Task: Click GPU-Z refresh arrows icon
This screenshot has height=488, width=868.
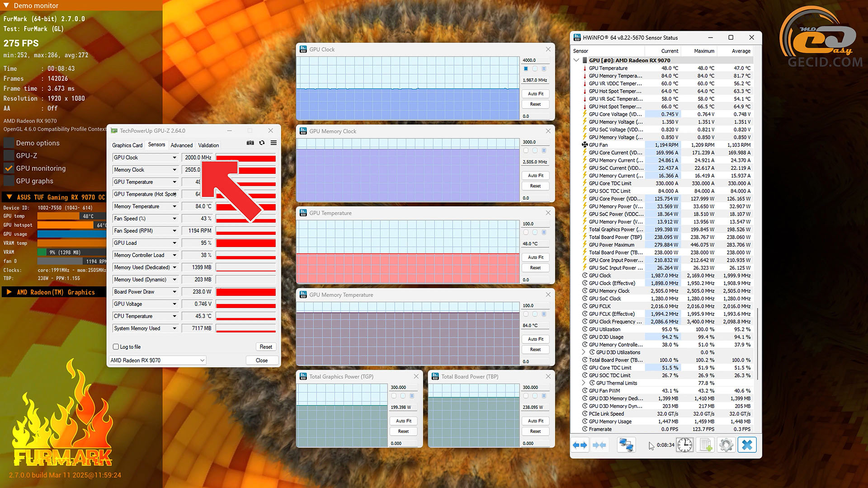Action: [262, 143]
